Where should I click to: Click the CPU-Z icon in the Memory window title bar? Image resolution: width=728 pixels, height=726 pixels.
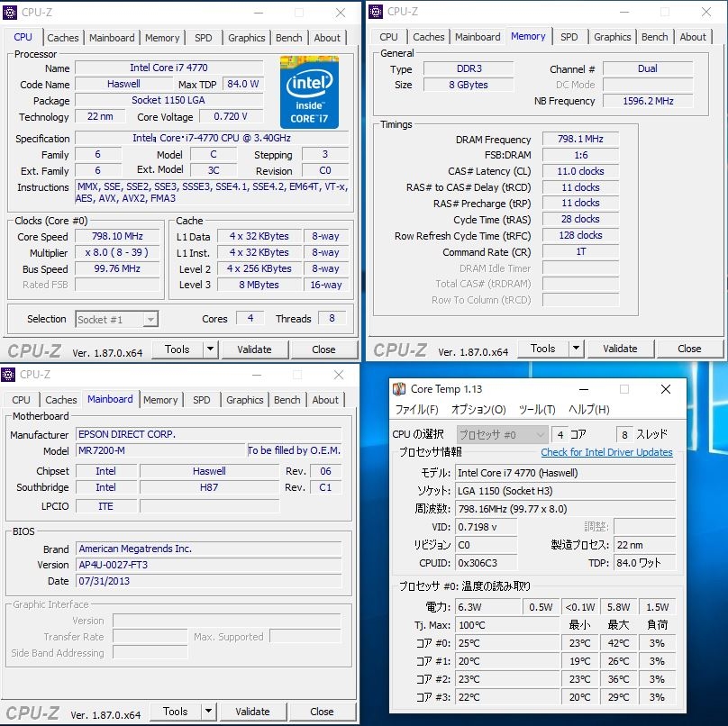[x=374, y=12]
